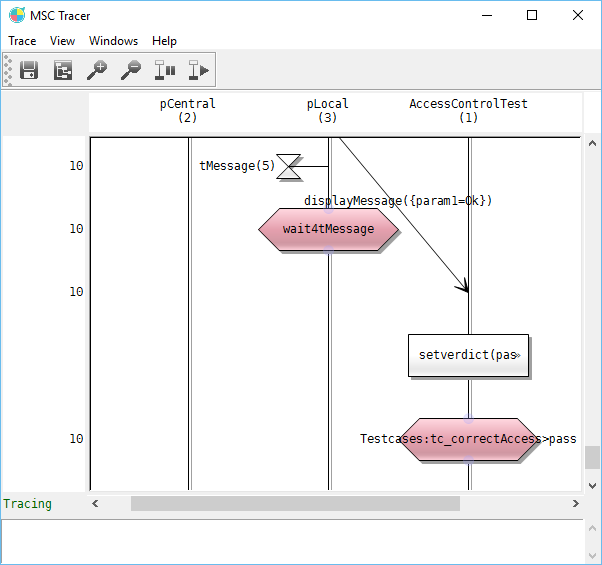Click the horizontal scrollbar left arrow
The image size is (602, 565).
(x=96, y=504)
